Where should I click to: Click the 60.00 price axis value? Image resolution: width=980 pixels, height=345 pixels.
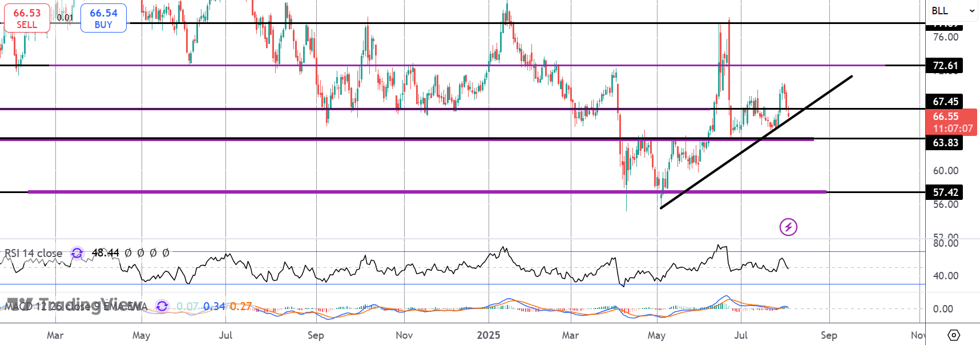(x=946, y=171)
